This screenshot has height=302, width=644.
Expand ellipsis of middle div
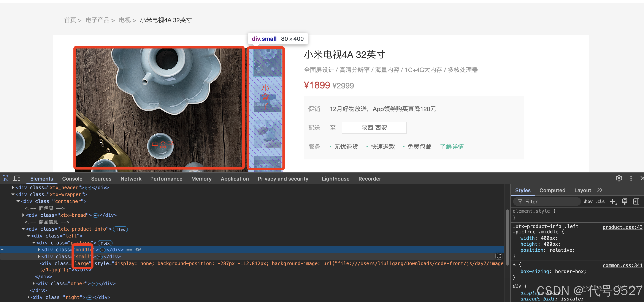tap(103, 250)
